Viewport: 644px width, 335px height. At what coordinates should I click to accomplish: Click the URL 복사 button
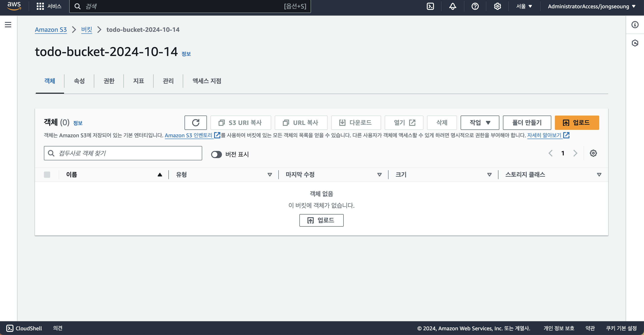[301, 122]
